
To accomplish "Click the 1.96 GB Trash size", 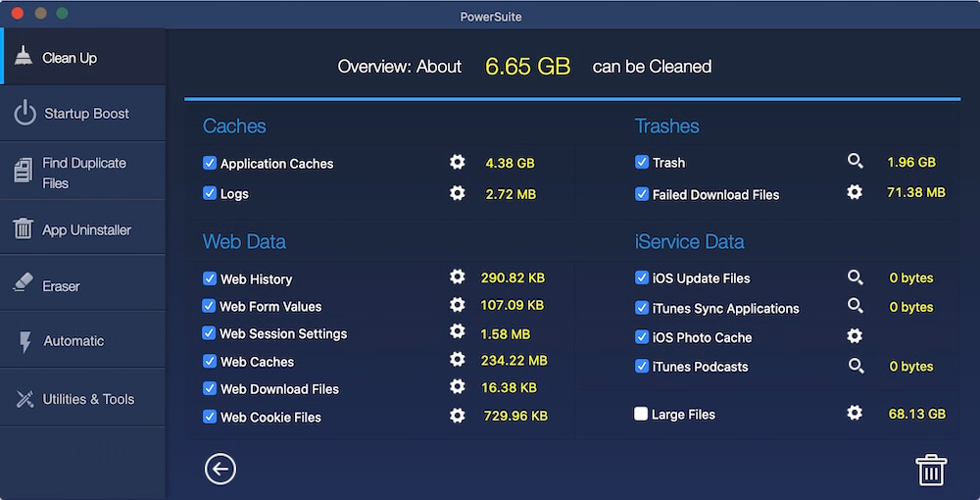I will (x=911, y=163).
